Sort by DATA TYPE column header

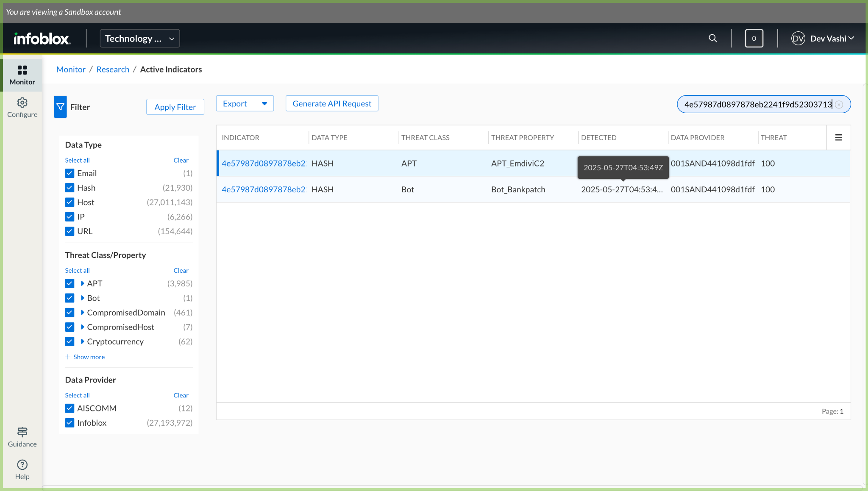pyautogui.click(x=329, y=138)
